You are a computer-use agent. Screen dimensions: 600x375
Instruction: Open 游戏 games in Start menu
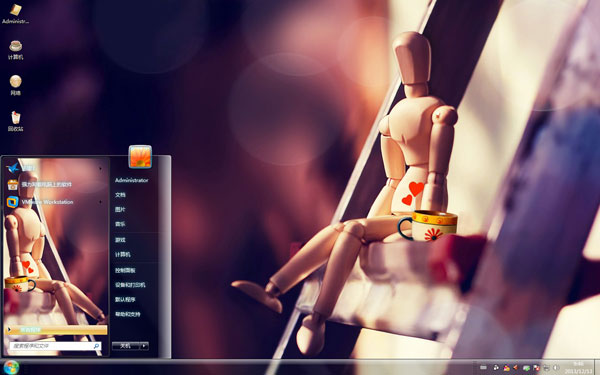(x=120, y=240)
